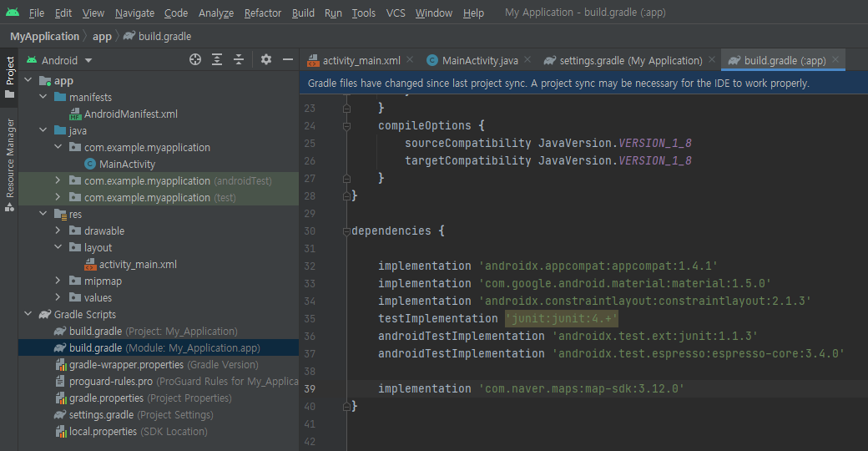The height and width of the screenshot is (451, 868).
Task: Hide the Project panel with minus icon
Action: tap(288, 59)
